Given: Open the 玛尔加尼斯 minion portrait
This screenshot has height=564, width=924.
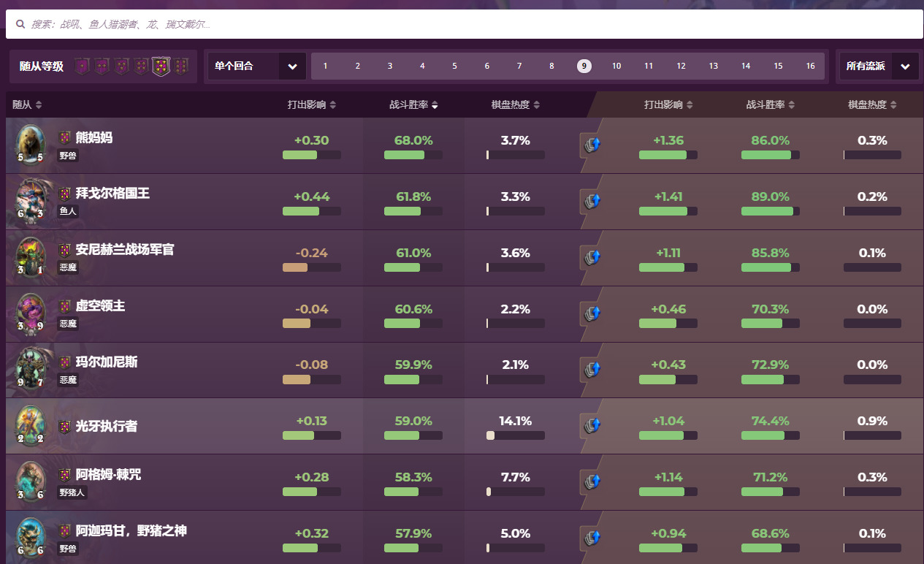Looking at the screenshot, I should [31, 369].
